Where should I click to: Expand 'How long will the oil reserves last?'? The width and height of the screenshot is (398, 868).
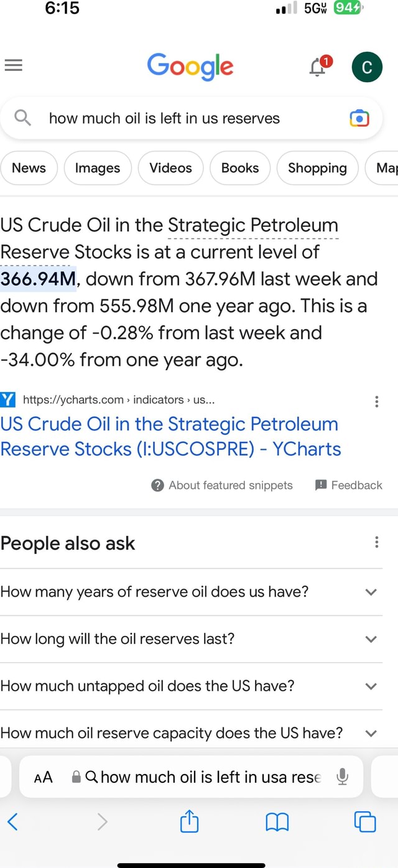[x=371, y=639]
